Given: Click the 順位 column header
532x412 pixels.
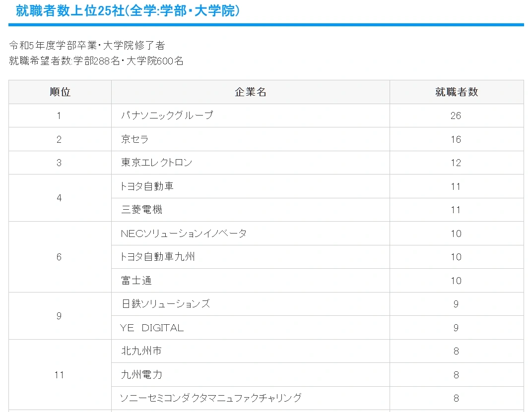Looking at the screenshot, I should pyautogui.click(x=60, y=92).
